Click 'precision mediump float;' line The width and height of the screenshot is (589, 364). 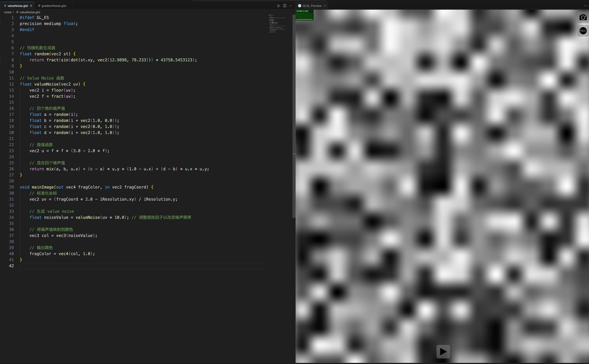click(49, 24)
